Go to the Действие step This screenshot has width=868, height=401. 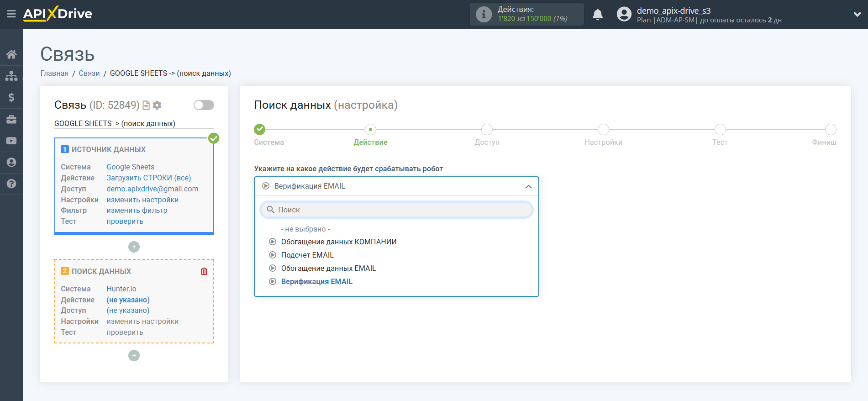(x=370, y=129)
